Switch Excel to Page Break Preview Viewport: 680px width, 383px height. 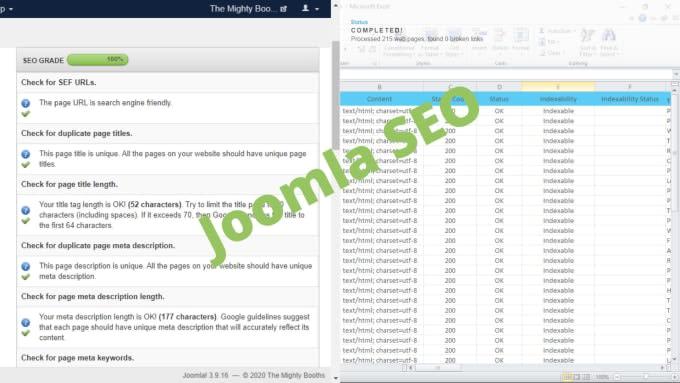(586, 377)
